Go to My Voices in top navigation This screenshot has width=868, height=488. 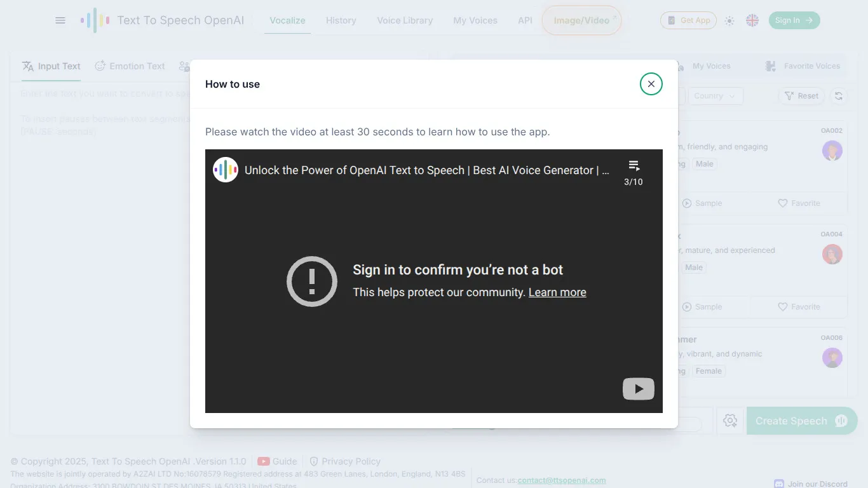(475, 20)
